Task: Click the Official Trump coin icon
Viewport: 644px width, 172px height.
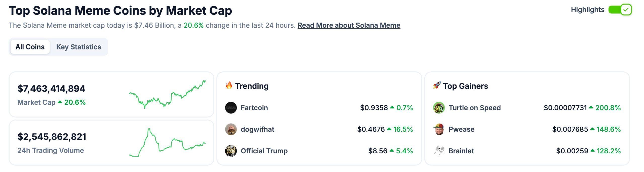Action: [231, 151]
